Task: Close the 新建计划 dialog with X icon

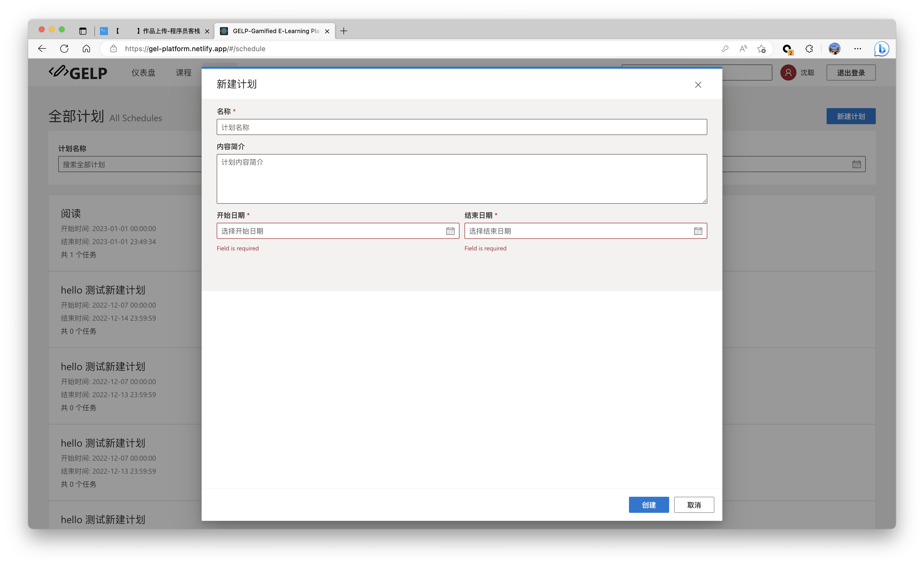Action: coord(698,85)
